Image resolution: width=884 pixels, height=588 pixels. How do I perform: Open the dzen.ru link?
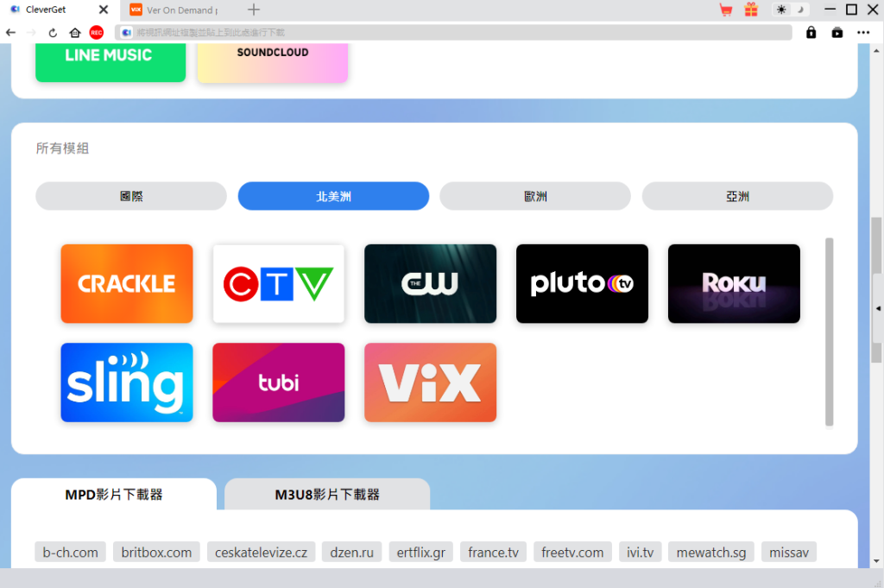[352, 552]
